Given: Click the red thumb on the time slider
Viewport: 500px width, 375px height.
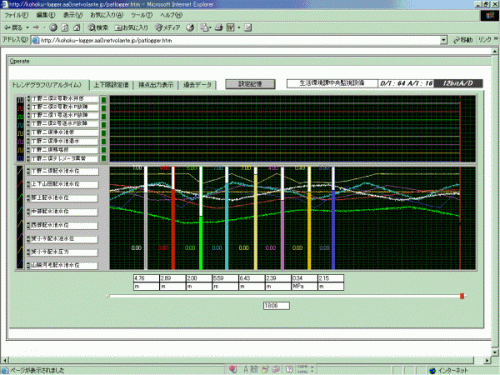Looking at the screenshot, I should click(x=462, y=296).
